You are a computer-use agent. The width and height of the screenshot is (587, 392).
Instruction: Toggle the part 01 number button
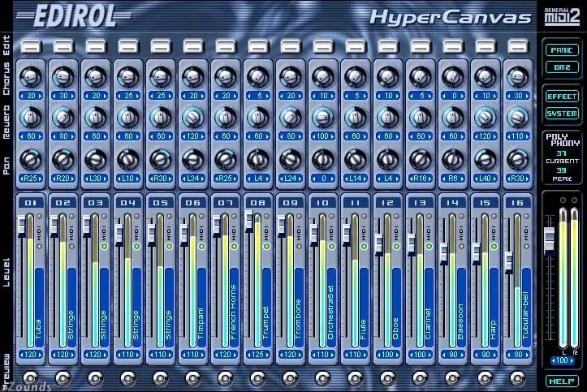[x=31, y=203]
